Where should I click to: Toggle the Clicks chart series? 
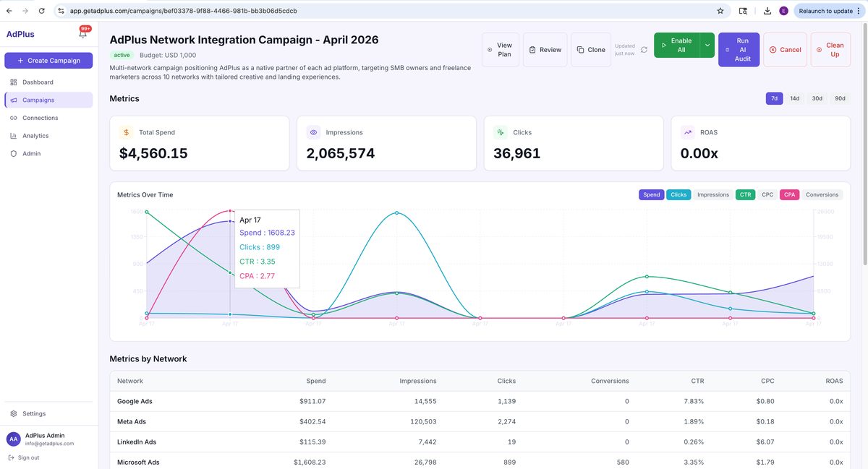tap(678, 194)
